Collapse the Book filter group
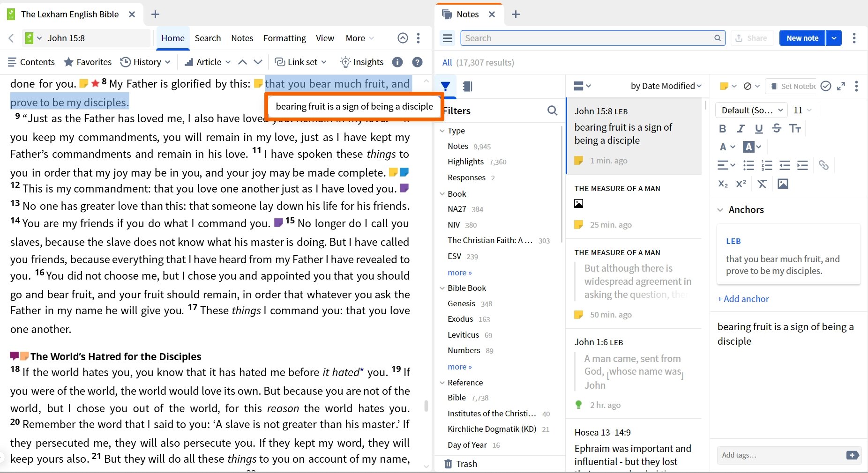 pyautogui.click(x=442, y=194)
